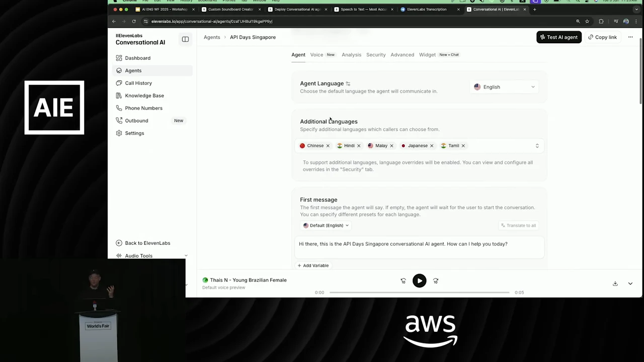Click the page vertical scrollbar
Screen dimensions: 644x362
point(640,70)
